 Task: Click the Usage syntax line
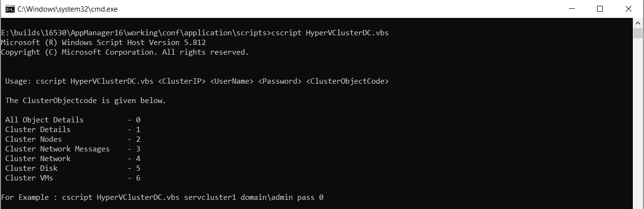tap(197, 81)
